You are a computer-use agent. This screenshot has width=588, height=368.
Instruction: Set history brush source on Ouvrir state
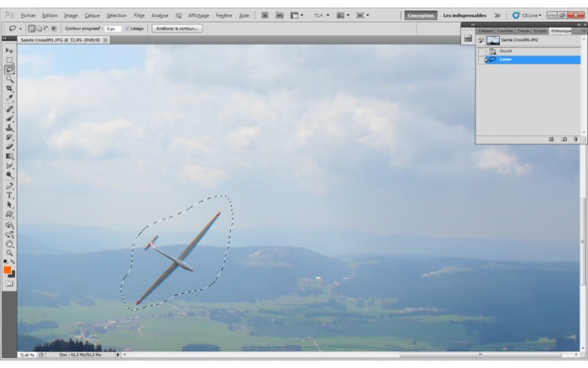481,50
